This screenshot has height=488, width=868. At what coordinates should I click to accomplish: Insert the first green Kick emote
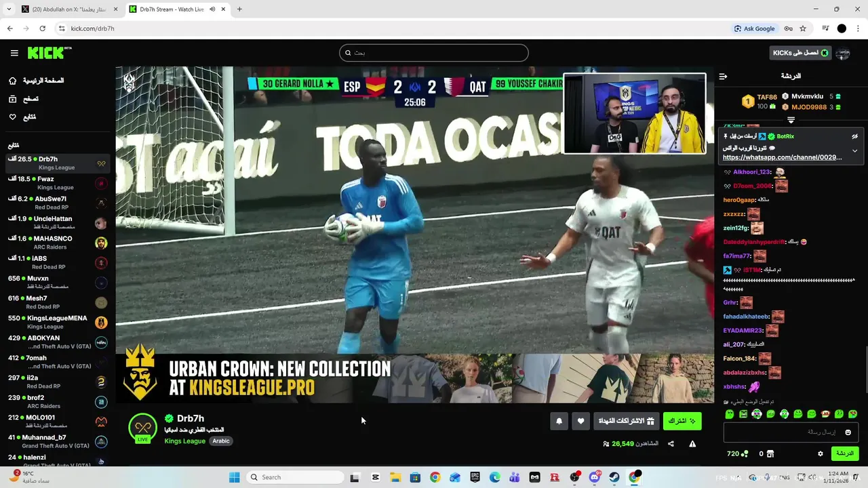pos(730,414)
